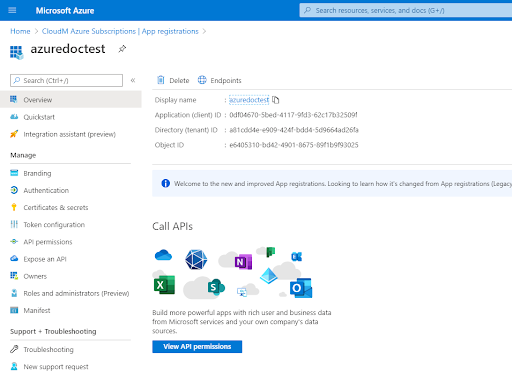
Task: Click the OneDrive cloud icon
Action: click(163, 255)
